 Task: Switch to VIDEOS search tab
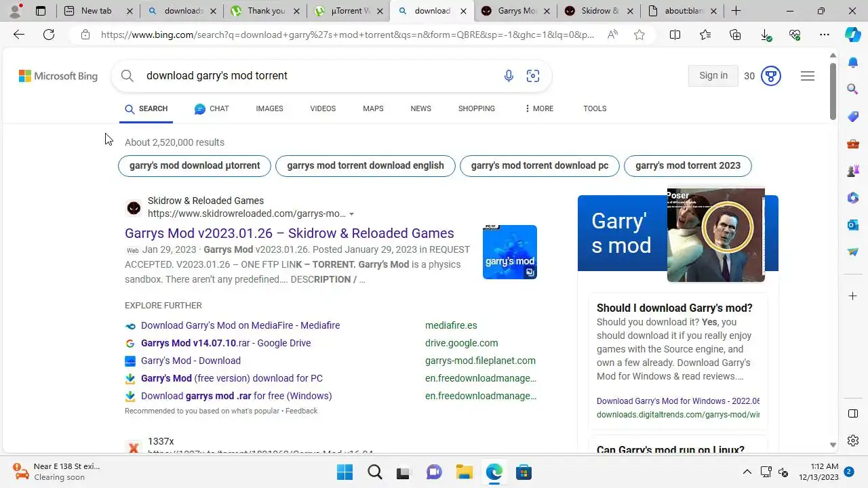[x=323, y=108]
